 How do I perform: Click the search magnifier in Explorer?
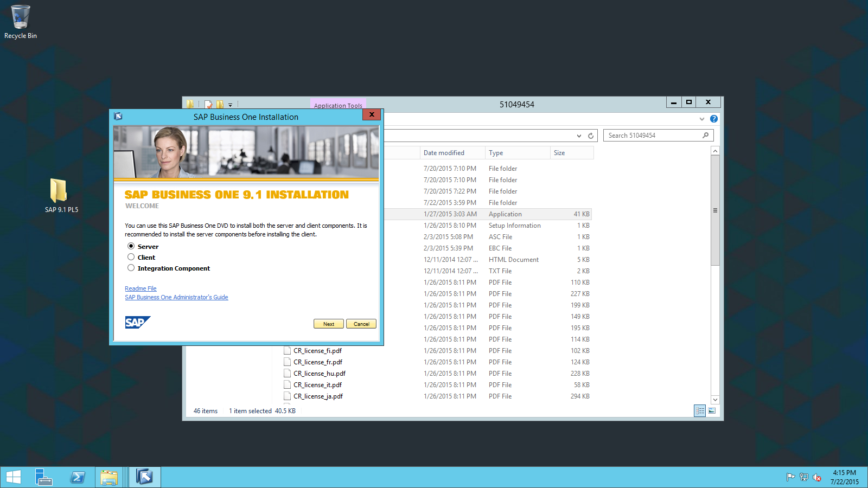705,135
